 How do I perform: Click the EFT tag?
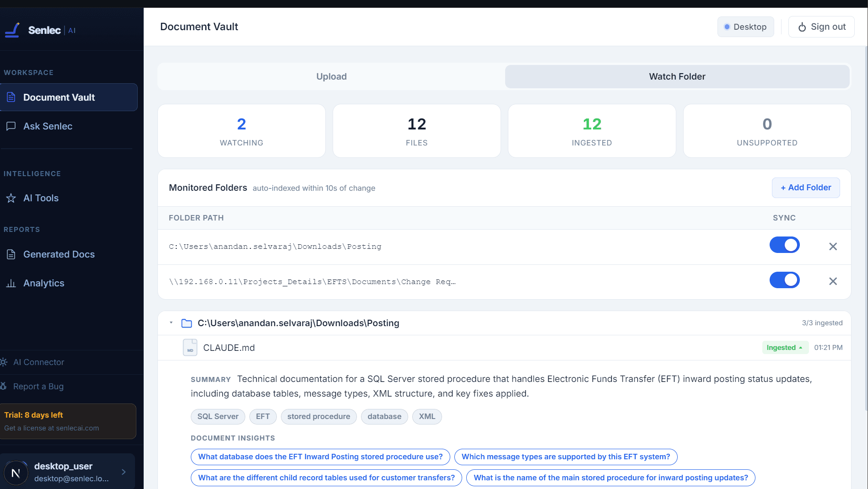tap(263, 416)
